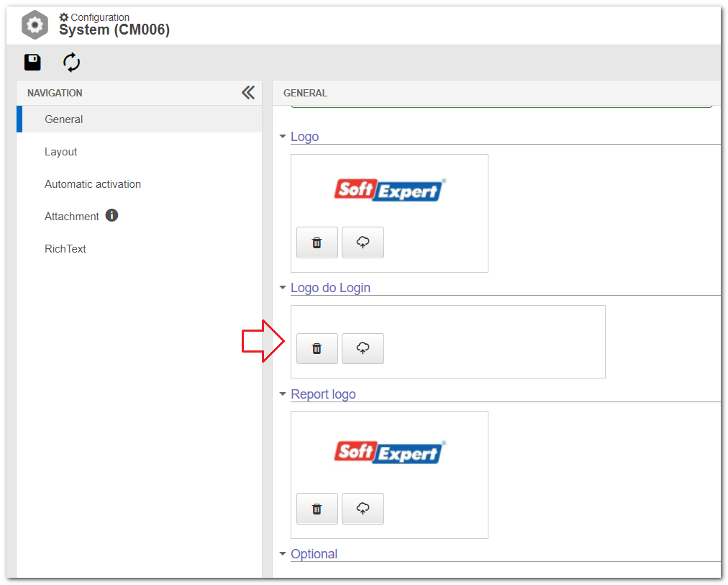Click the refresh arrows icon
The width and height of the screenshot is (728, 585).
click(x=71, y=62)
